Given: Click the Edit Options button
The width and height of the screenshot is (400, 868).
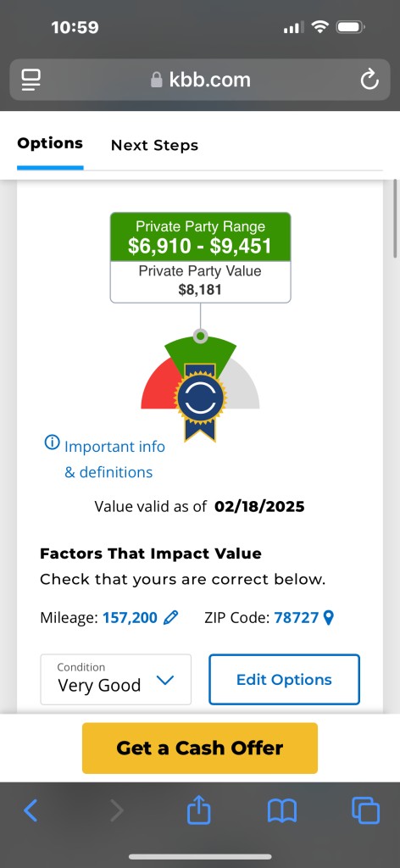Looking at the screenshot, I should click(285, 679).
